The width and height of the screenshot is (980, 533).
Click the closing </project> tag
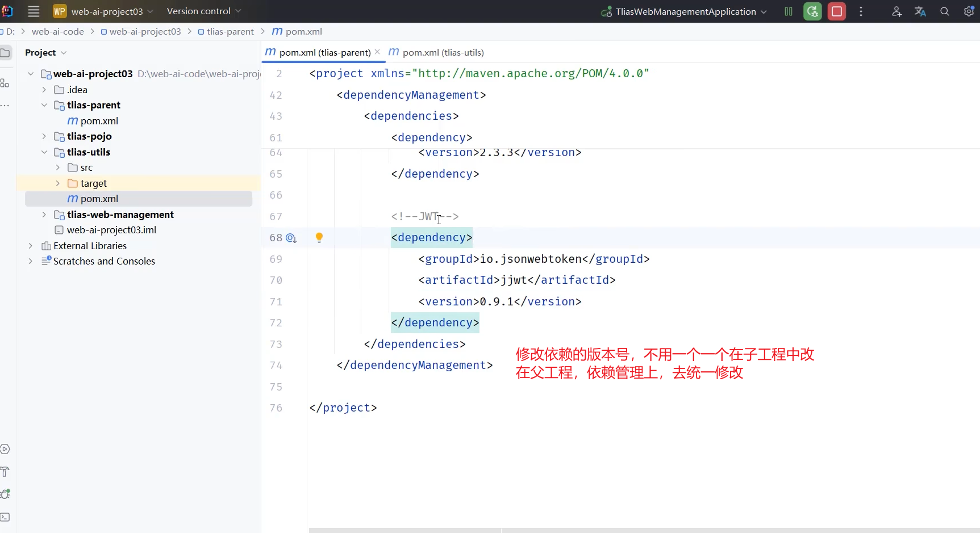tap(343, 408)
